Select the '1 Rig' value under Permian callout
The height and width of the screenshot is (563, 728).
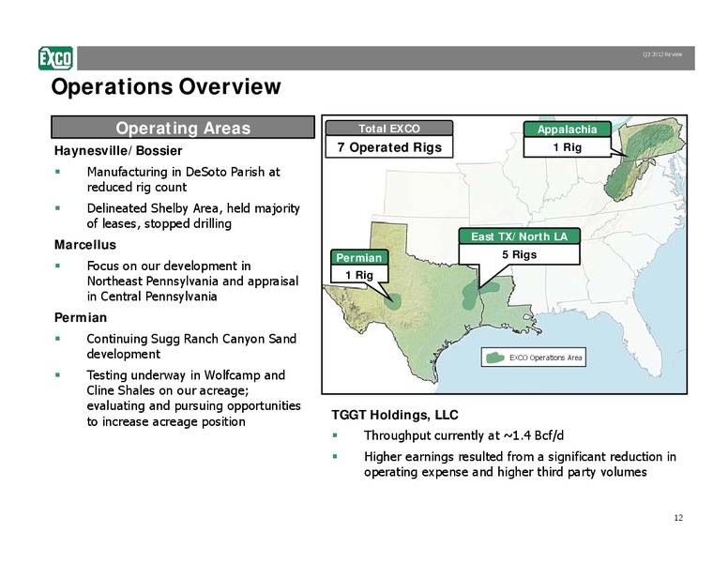pyautogui.click(x=359, y=275)
